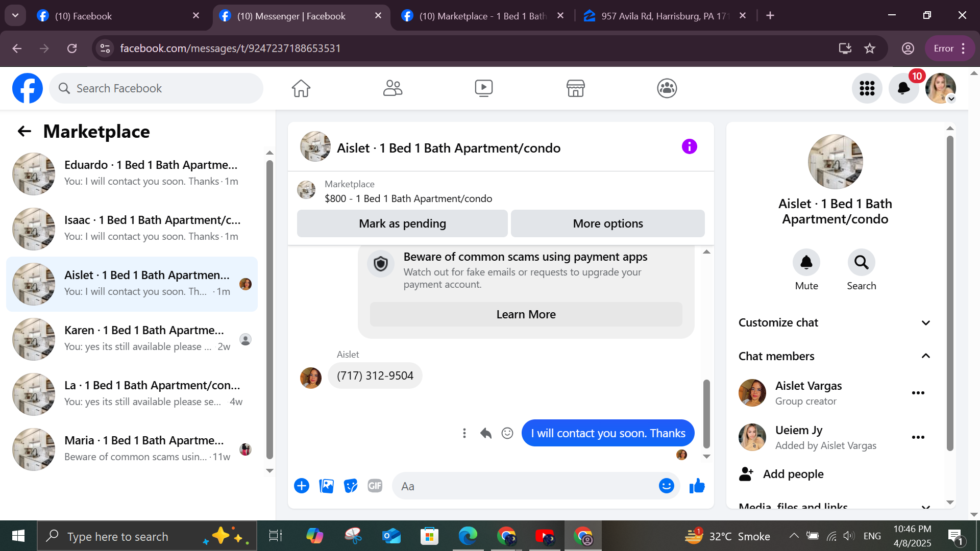Bookmark this page with the star icon
Image resolution: width=980 pixels, height=551 pixels.
tap(870, 48)
